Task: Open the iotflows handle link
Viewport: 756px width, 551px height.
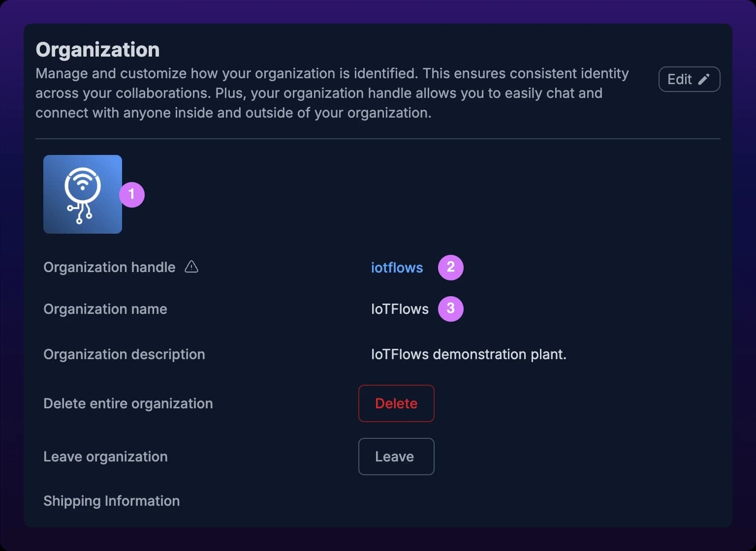Action: [x=397, y=268]
